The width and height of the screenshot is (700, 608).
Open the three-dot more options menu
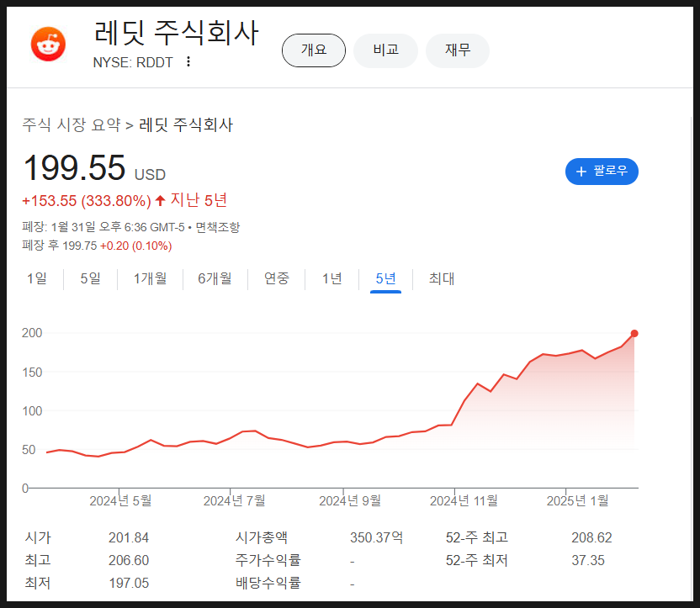[x=188, y=61]
